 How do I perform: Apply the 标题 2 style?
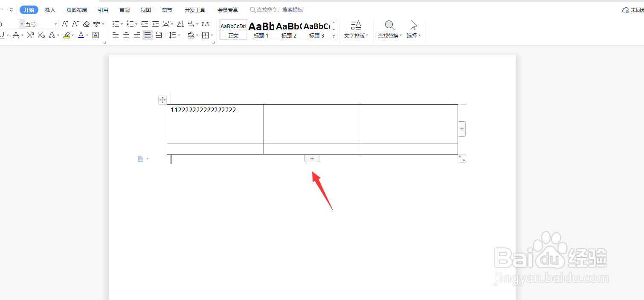pyautogui.click(x=289, y=29)
